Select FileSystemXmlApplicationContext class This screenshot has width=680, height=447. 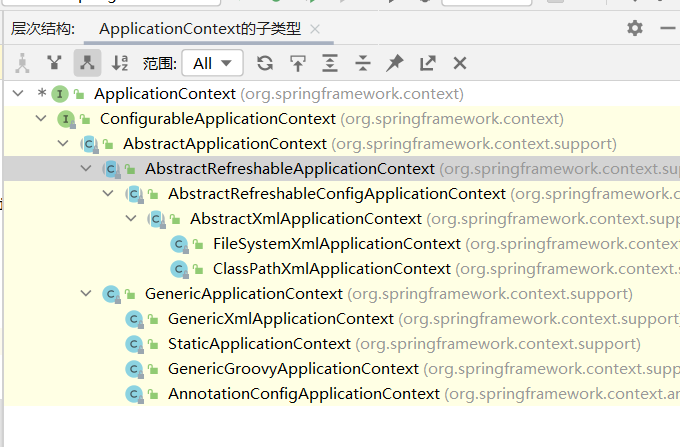342,244
